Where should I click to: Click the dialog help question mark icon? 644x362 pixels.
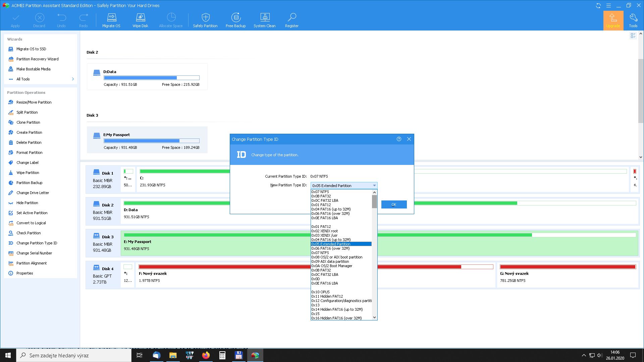(399, 139)
